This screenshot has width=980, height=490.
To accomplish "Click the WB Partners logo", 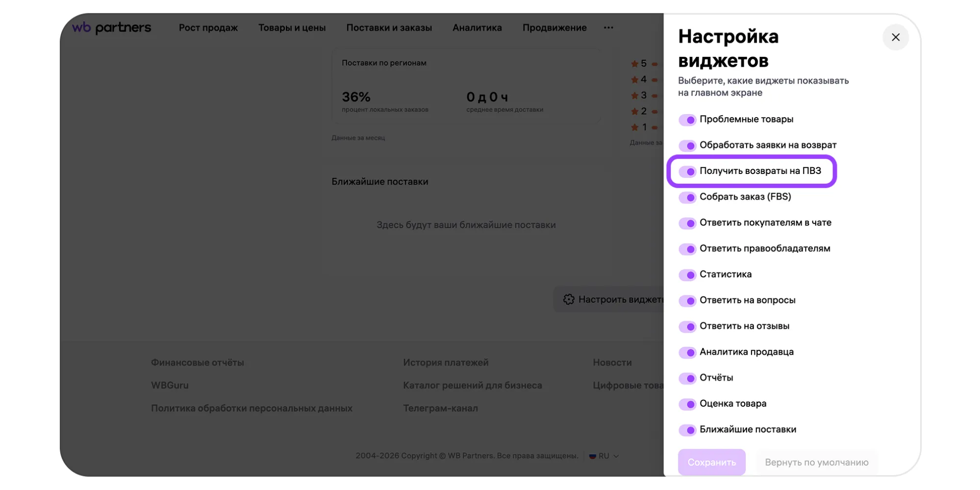I will [x=112, y=28].
